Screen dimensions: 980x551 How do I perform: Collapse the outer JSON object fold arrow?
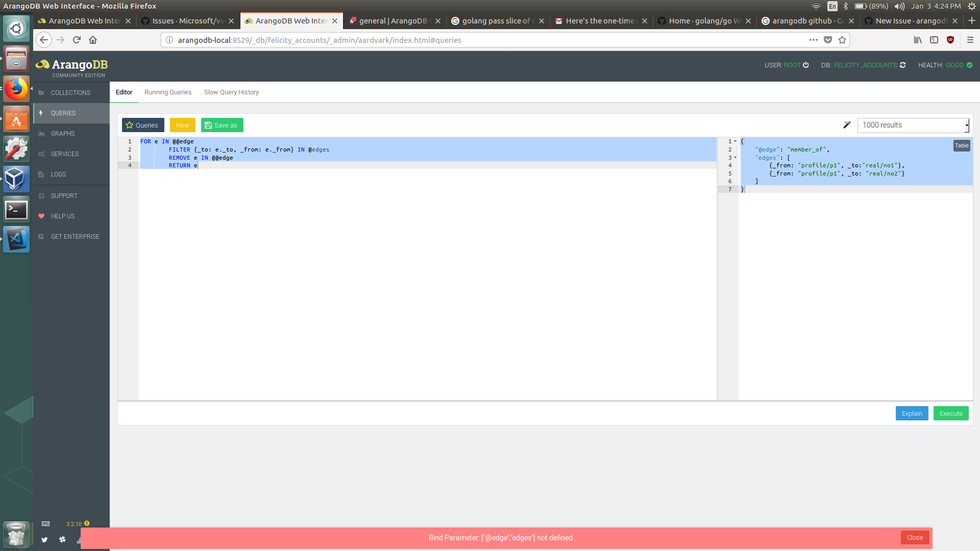tap(735, 141)
